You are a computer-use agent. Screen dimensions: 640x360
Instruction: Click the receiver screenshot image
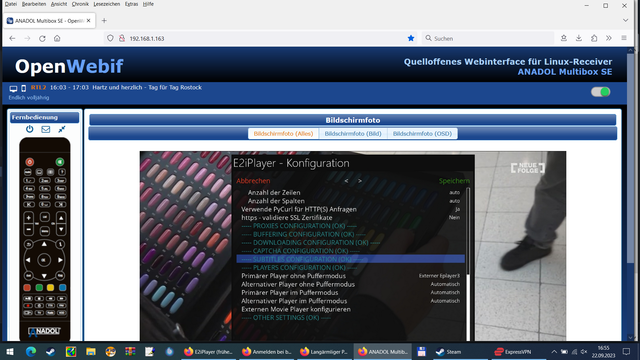coord(353,246)
